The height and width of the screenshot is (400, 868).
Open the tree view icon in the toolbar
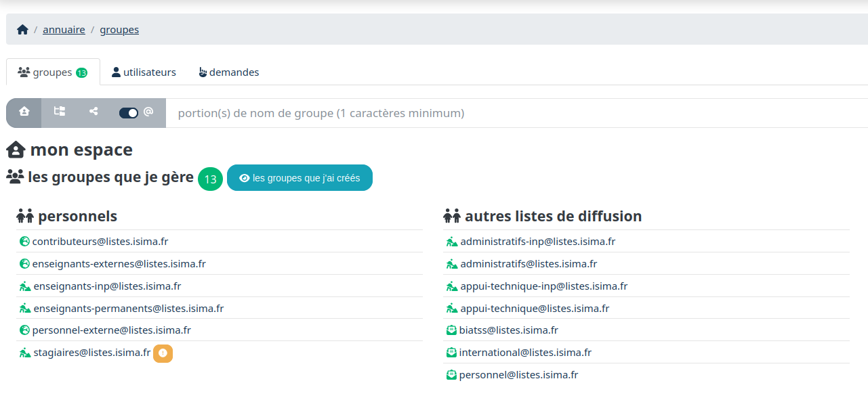tap(59, 112)
